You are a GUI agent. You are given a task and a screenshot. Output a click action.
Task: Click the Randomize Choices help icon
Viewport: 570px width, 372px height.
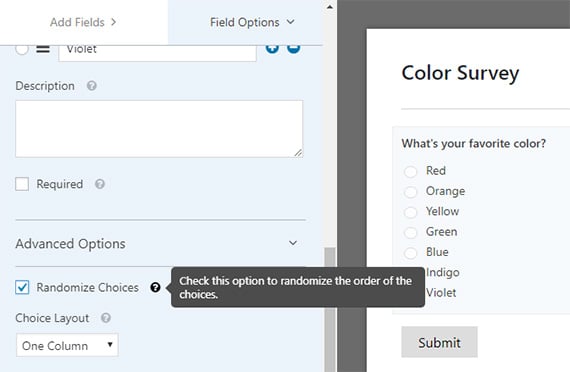pos(155,287)
